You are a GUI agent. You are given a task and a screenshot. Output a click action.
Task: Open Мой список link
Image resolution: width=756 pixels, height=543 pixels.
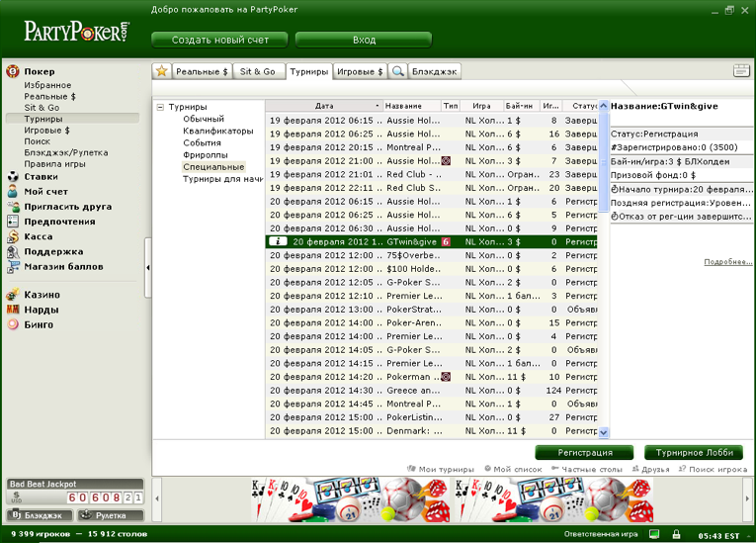click(x=513, y=469)
